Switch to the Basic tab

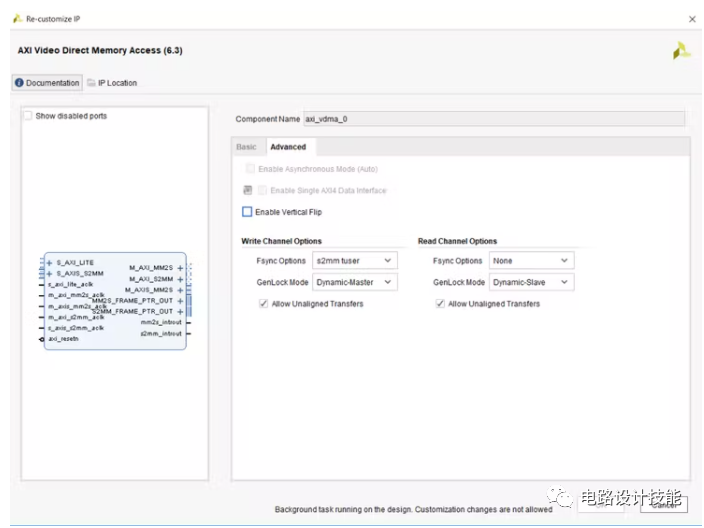pyautogui.click(x=246, y=147)
